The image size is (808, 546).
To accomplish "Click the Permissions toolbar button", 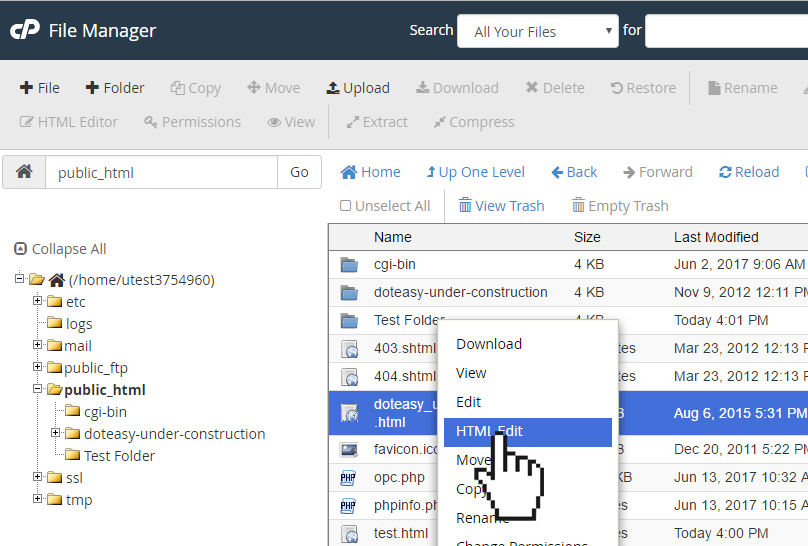I will 192,122.
